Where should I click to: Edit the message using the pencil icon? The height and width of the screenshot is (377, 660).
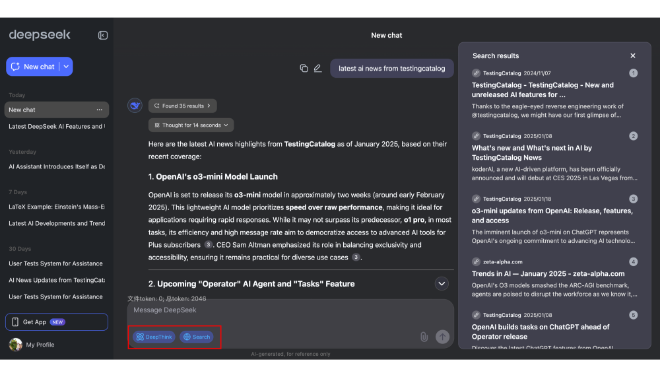[x=318, y=68]
